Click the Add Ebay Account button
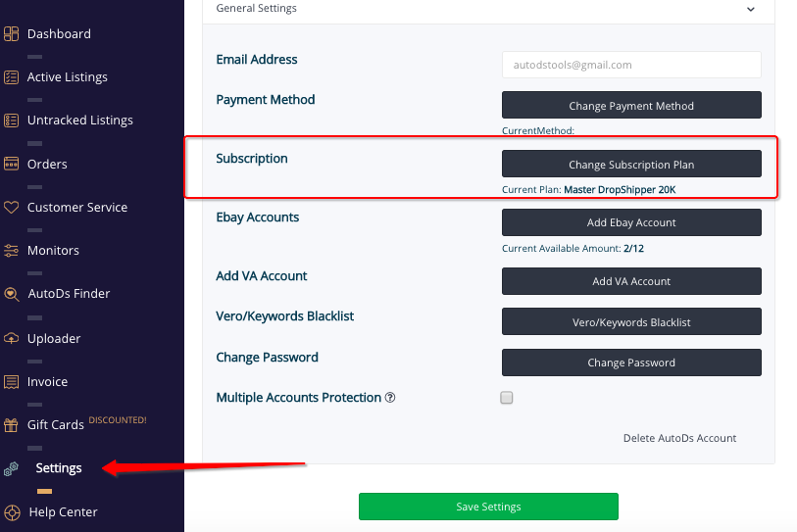The width and height of the screenshot is (797, 532). click(x=631, y=222)
